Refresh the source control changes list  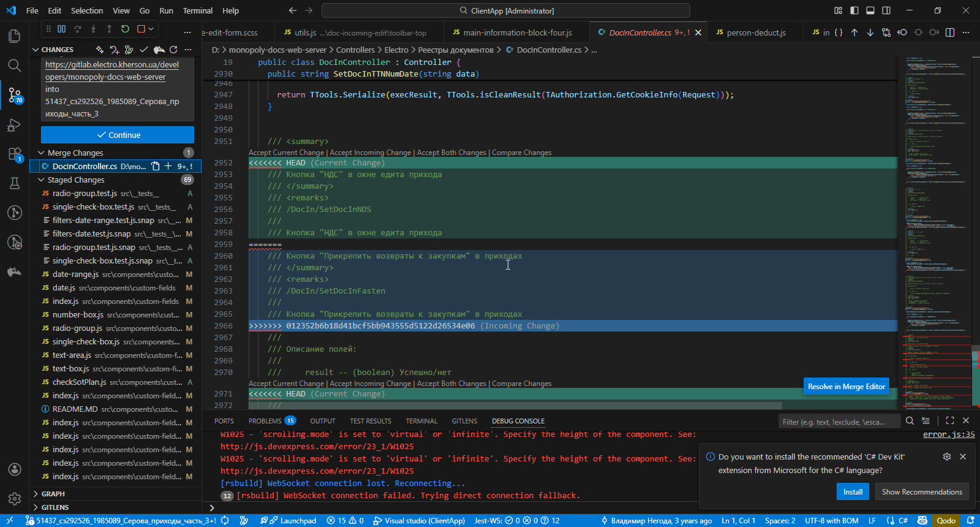(173, 50)
